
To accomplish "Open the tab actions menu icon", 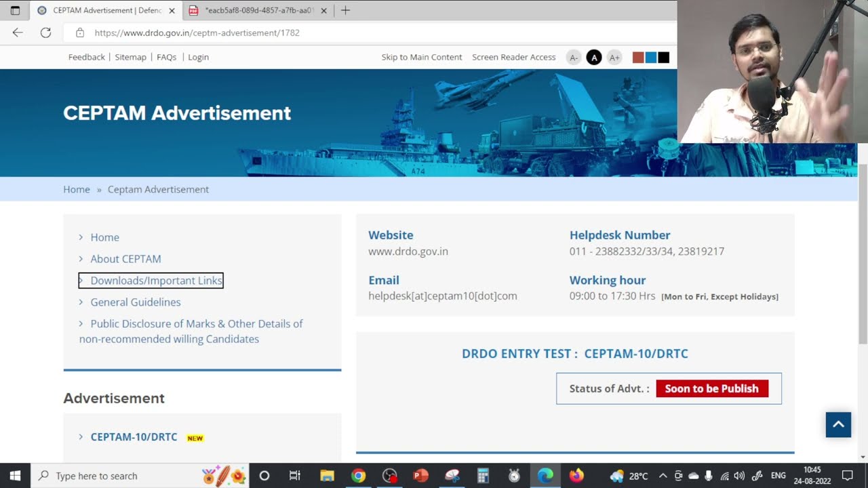I will 15,11.
